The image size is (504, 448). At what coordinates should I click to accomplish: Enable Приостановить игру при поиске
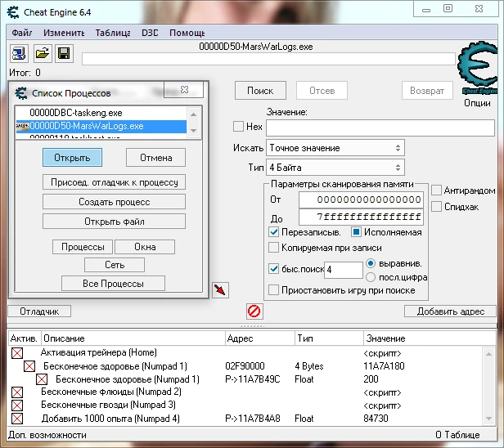click(x=273, y=290)
